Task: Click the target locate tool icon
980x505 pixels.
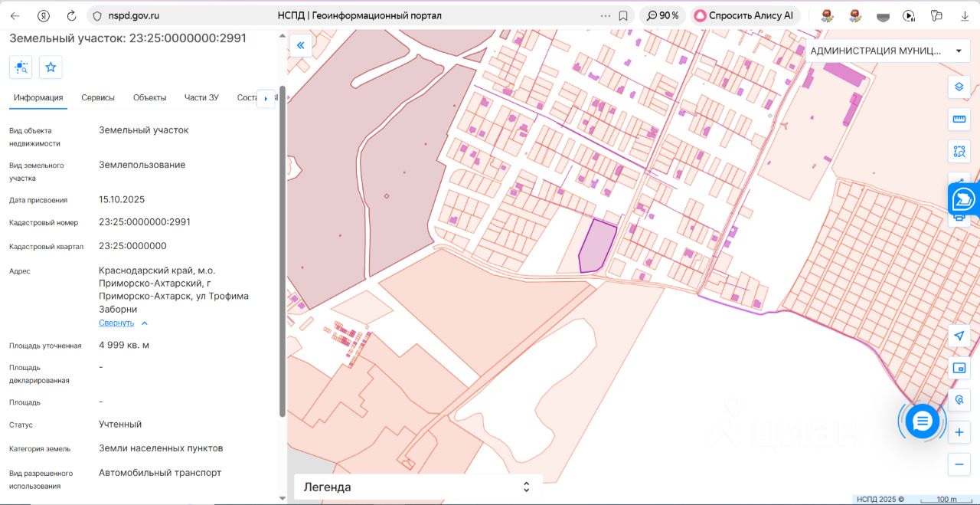Action: (959, 400)
